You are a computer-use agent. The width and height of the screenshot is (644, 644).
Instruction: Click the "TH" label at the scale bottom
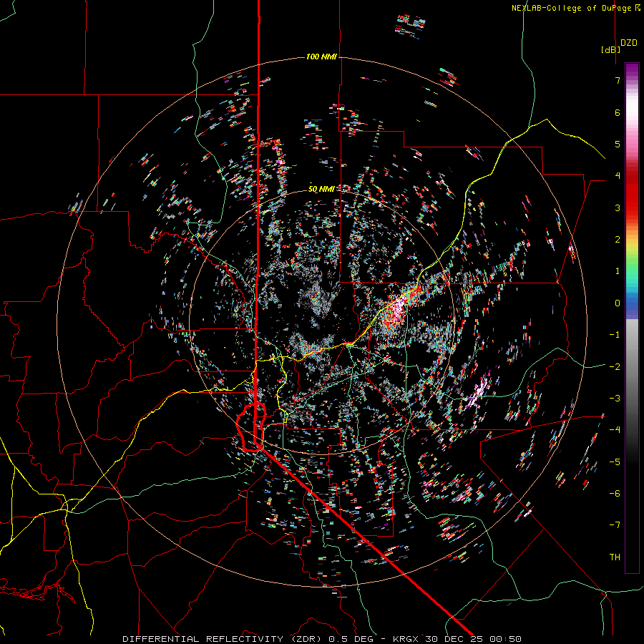(615, 557)
